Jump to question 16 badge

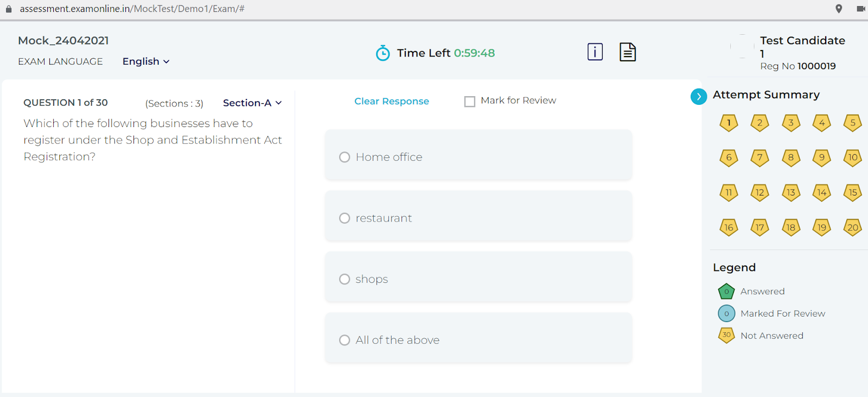729,228
